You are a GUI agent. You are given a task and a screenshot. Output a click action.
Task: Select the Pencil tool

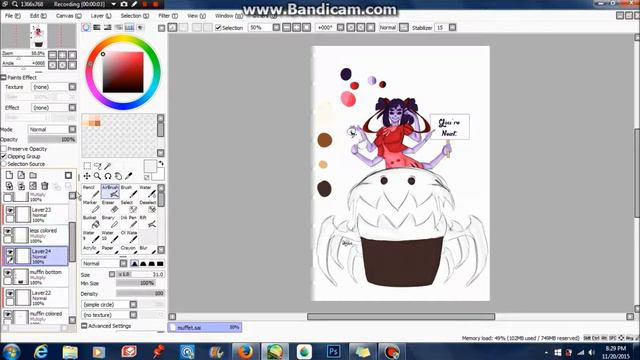tap(91, 191)
